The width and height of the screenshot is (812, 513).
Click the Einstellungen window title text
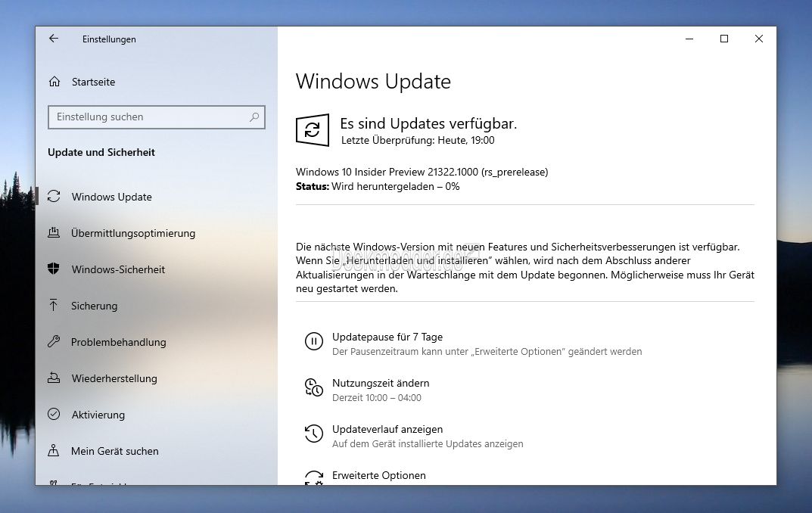pos(109,39)
